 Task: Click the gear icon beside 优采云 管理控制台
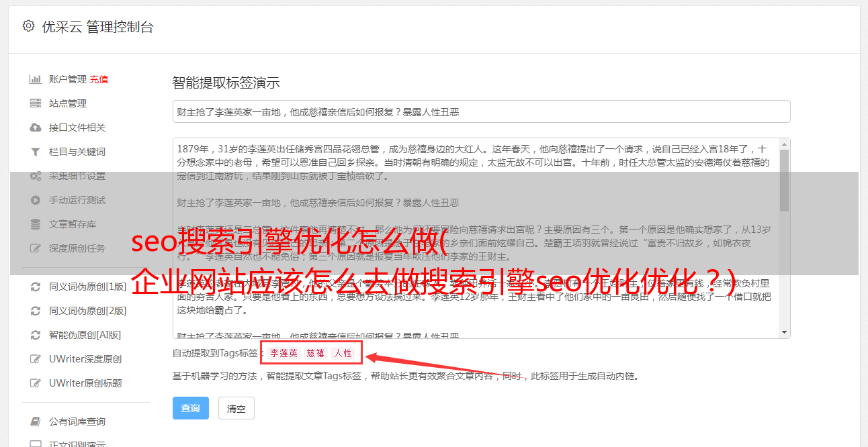[28, 26]
